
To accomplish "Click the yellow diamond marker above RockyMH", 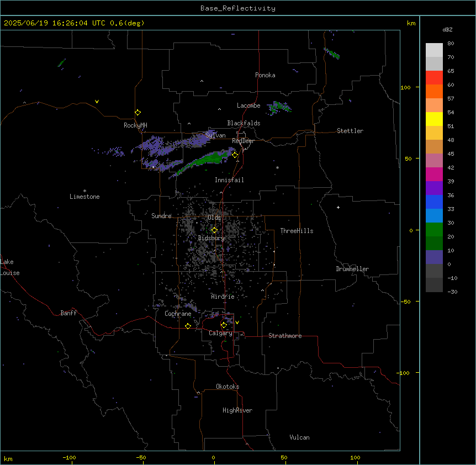I will [138, 113].
